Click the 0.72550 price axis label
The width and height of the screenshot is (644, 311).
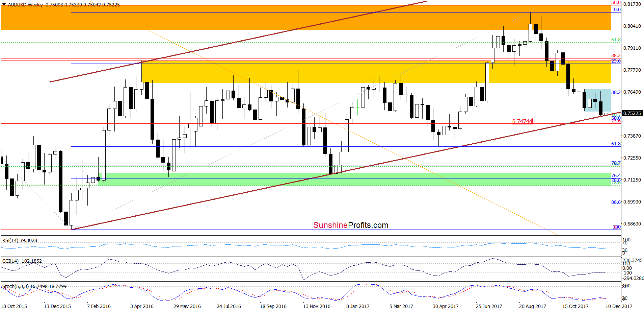click(x=632, y=158)
